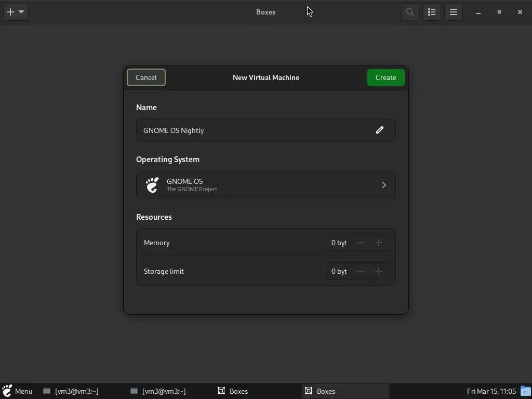
Task: Click the search icon in header bar
Action: 410,12
